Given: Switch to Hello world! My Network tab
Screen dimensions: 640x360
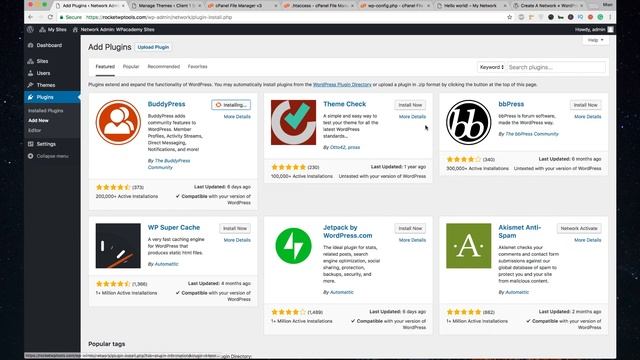Looking at the screenshot, I should [x=470, y=6].
